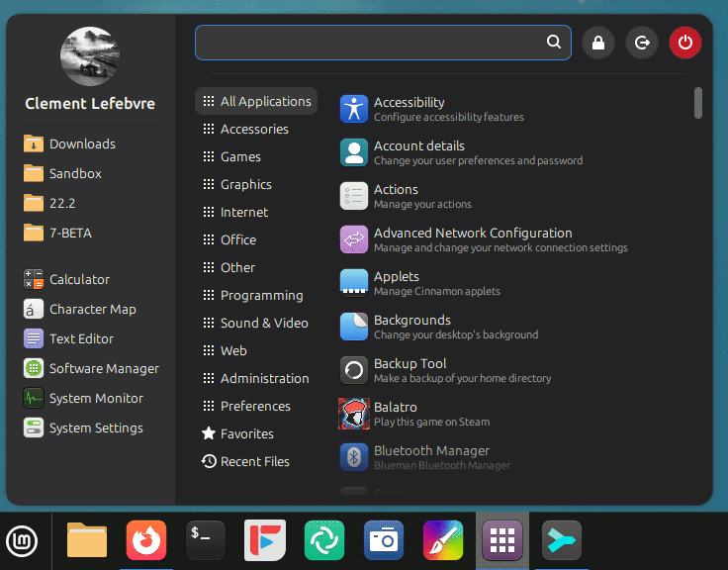
Task: Launch the Text Editor icon
Action: [34, 338]
